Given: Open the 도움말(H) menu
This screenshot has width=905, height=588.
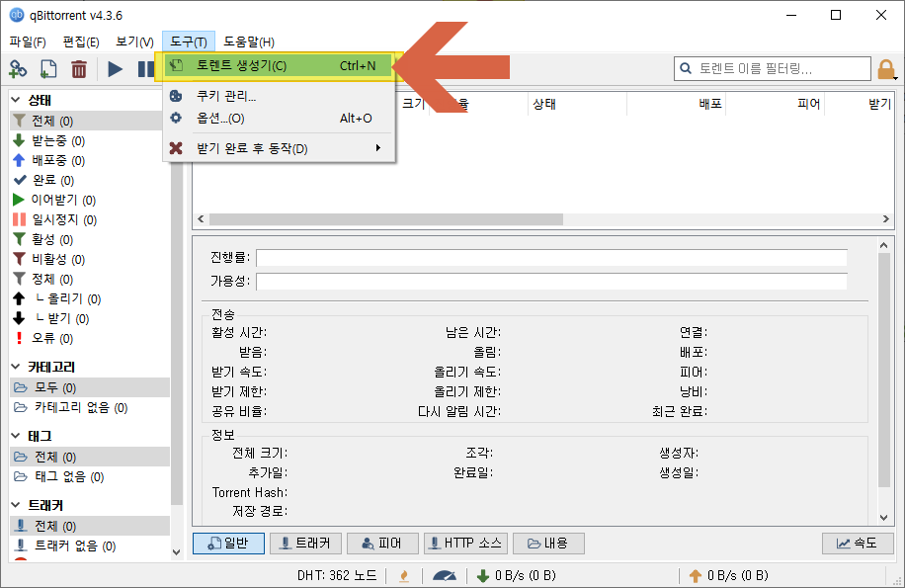Looking at the screenshot, I should pos(249,42).
